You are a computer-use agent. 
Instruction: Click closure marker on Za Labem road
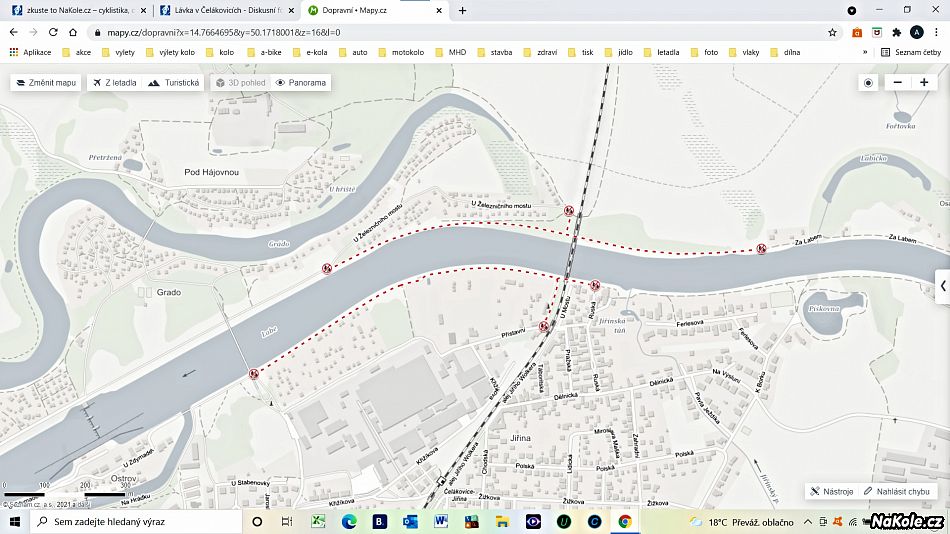coord(761,249)
